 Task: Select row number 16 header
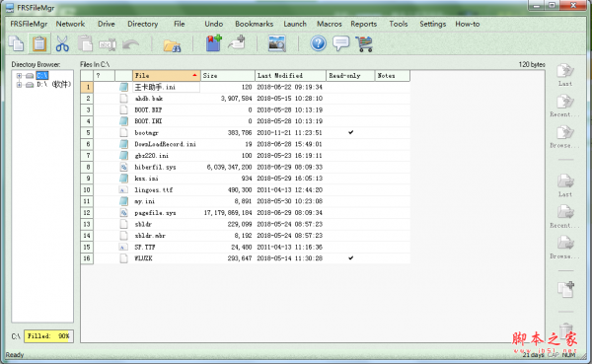[x=87, y=258]
